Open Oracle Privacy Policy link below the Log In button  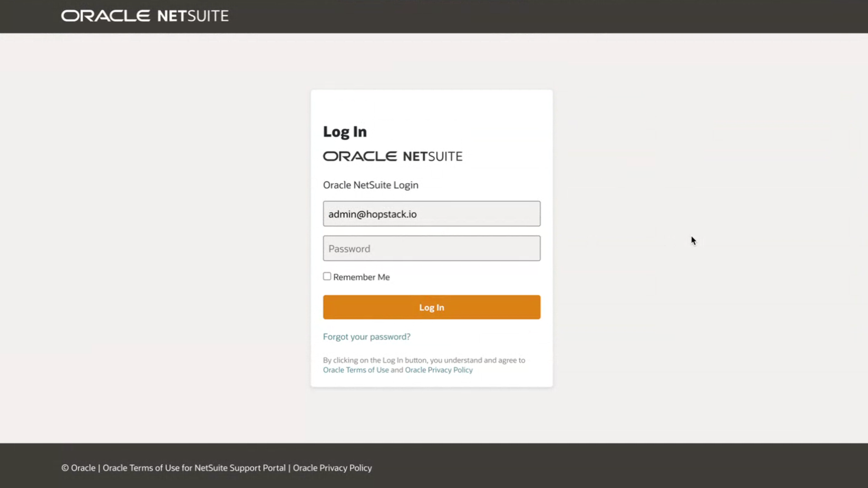439,370
